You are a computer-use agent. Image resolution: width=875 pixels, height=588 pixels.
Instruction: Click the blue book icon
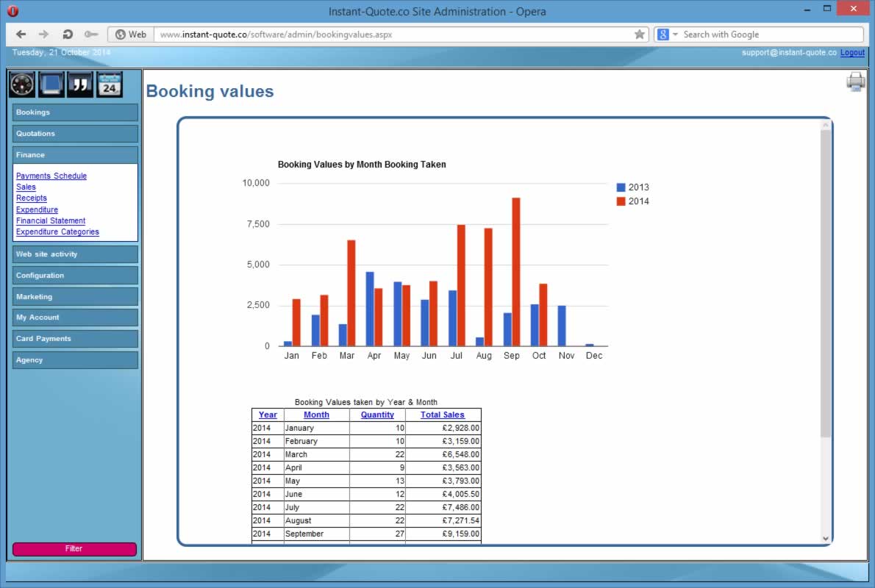pyautogui.click(x=51, y=85)
